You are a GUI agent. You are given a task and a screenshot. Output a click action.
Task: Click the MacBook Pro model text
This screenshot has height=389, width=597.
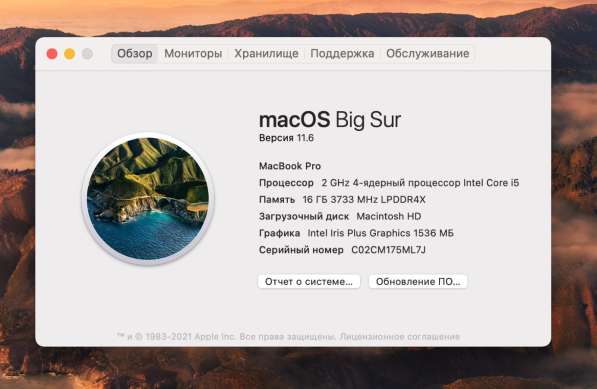pyautogui.click(x=290, y=166)
